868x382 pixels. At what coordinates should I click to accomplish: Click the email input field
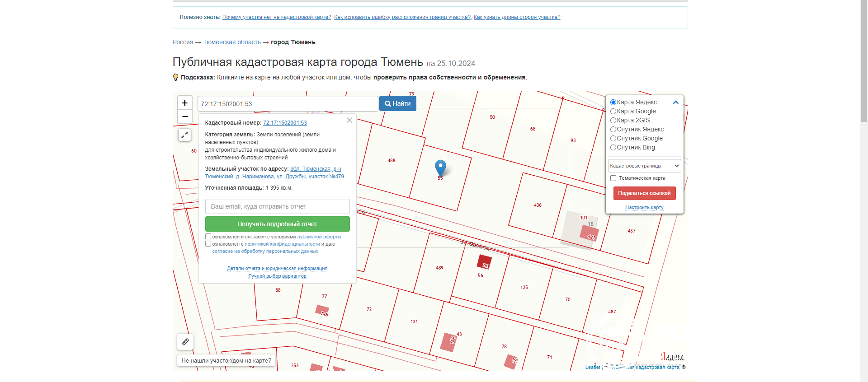(x=277, y=206)
